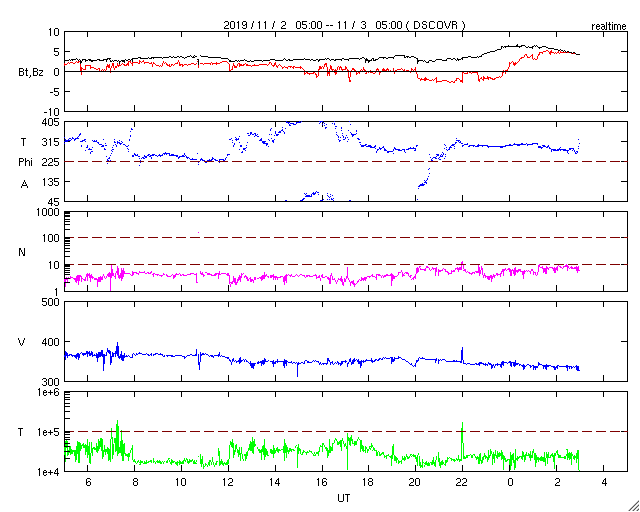The height and width of the screenshot is (512, 640).
Task: Click the Phi axis label
Action: [27, 162]
